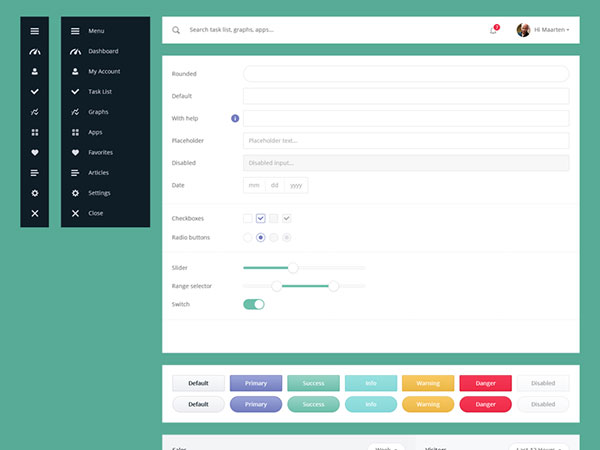Click the disabled empty grey radio button
600x450 pixels.
(x=274, y=237)
